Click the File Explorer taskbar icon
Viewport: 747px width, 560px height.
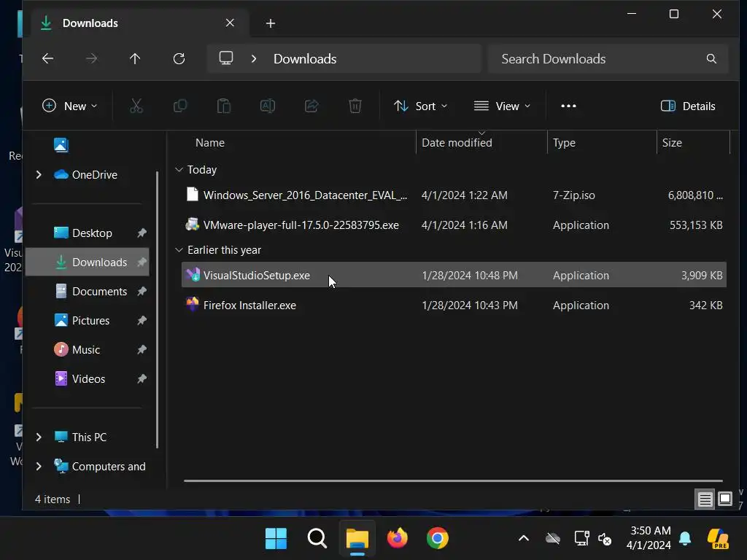357,538
